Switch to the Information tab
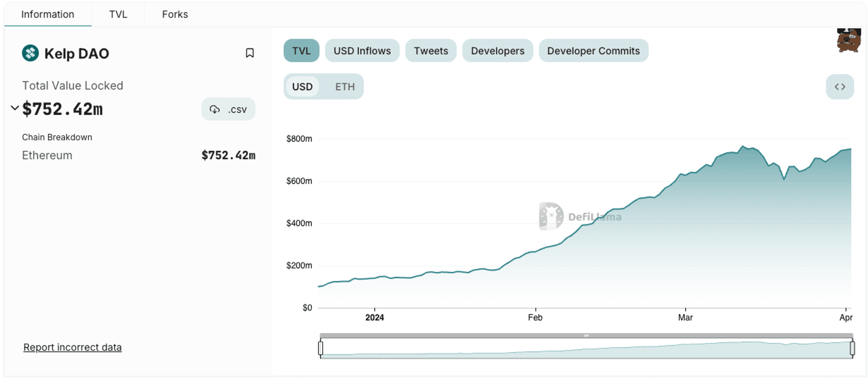This screenshot has height=378, width=868. 47,14
